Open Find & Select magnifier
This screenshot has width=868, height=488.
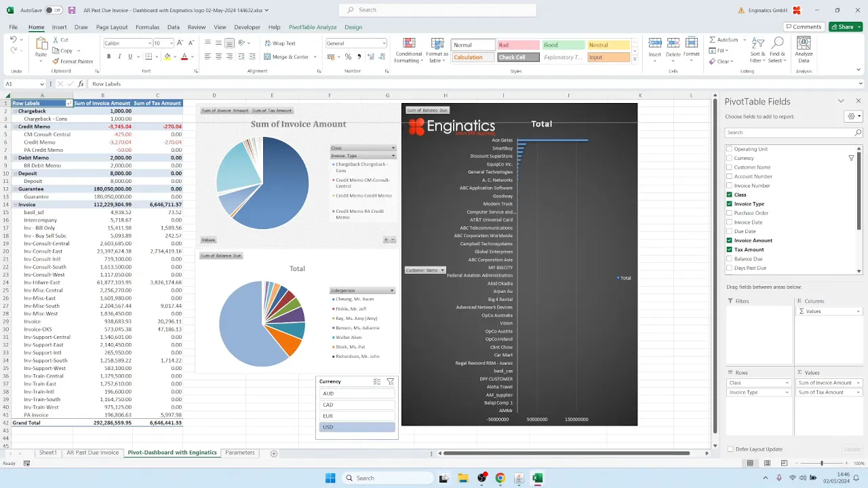(777, 43)
